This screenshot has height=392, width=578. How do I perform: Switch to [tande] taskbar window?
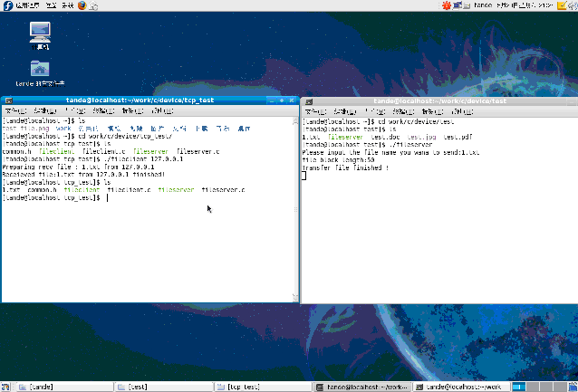65,387
